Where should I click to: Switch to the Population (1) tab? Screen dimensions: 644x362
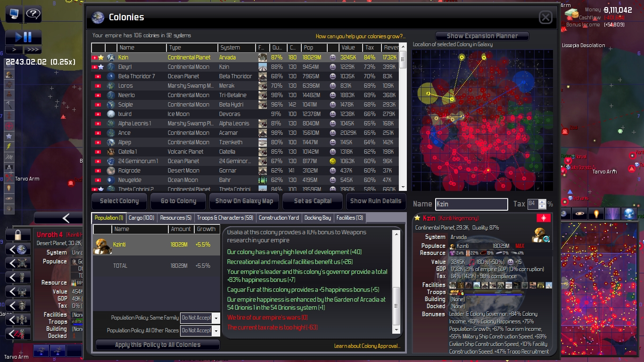109,218
